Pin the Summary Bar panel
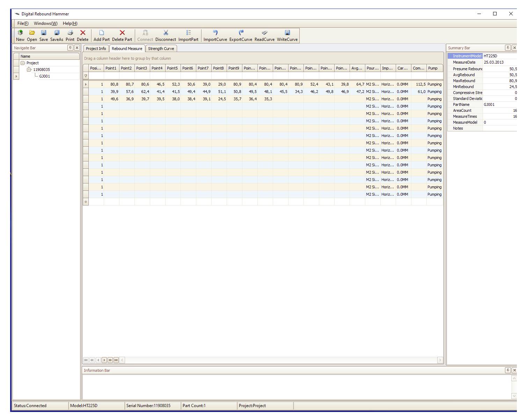 508,48
